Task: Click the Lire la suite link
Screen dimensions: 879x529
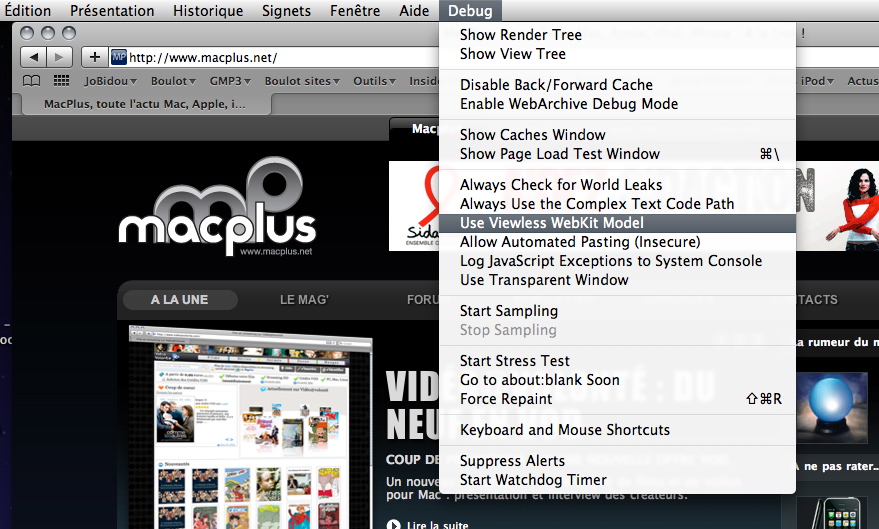Action: pos(437,525)
